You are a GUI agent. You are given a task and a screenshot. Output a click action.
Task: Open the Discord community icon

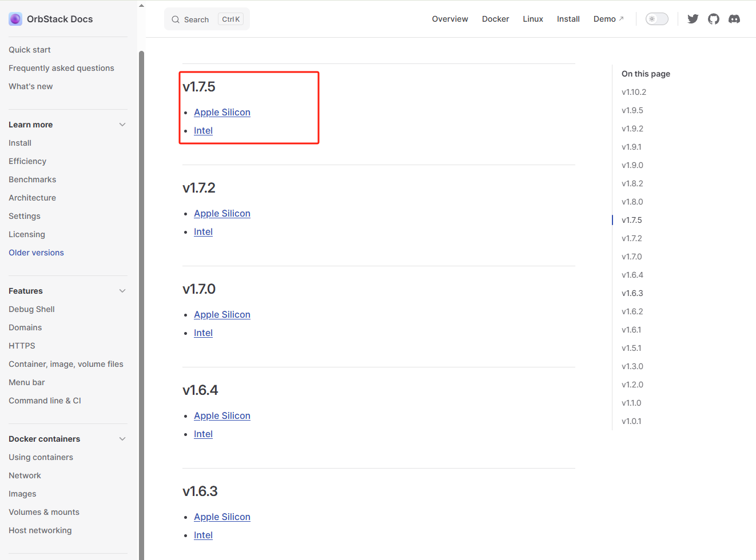(734, 19)
